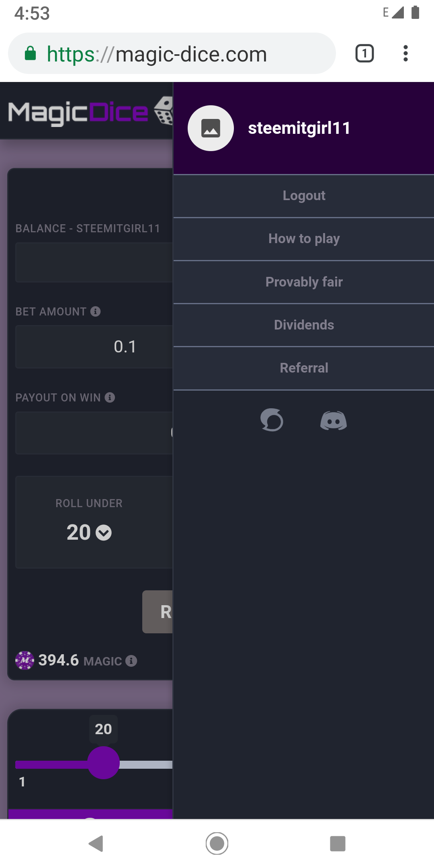This screenshot has height=868, width=434.
Task: Click the payout on win info icon
Action: point(110,397)
